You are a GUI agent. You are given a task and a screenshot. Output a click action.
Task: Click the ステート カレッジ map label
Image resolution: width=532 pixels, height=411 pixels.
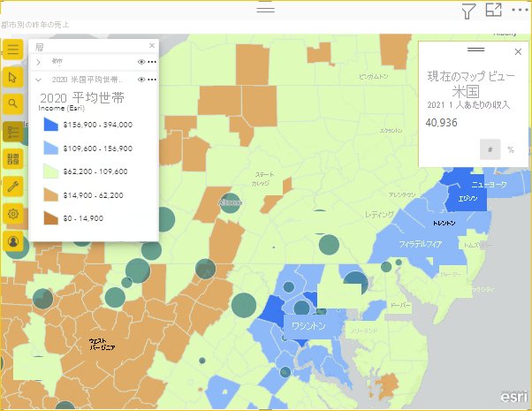point(262,179)
